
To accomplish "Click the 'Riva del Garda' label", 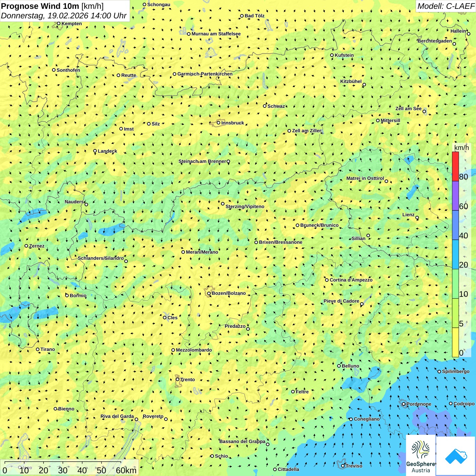I will (117, 416).
